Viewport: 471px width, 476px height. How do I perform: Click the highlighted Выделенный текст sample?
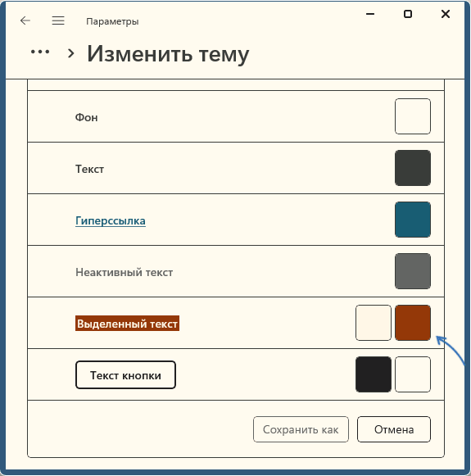[127, 324]
